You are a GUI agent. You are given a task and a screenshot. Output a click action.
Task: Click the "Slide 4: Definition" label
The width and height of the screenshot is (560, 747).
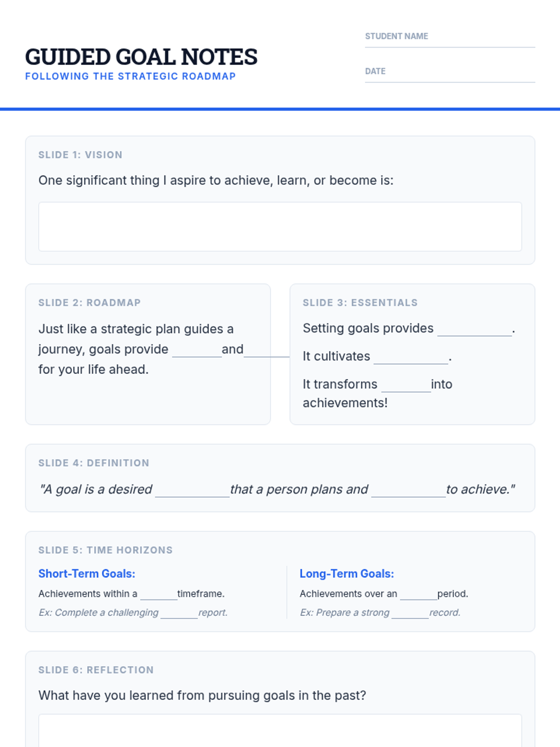[94, 463]
